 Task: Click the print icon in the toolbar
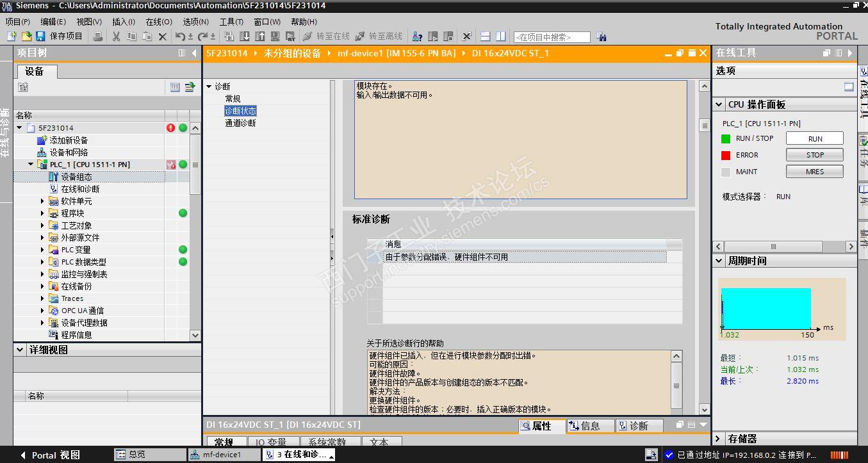97,37
